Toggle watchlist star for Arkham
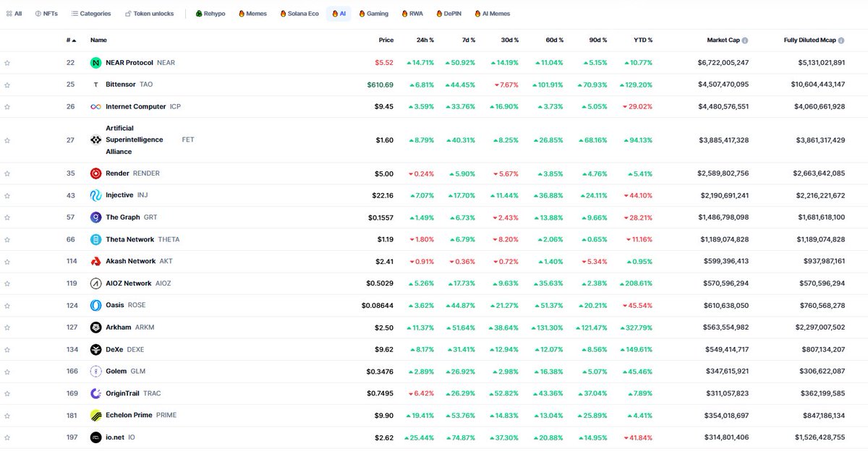 pos(7,328)
